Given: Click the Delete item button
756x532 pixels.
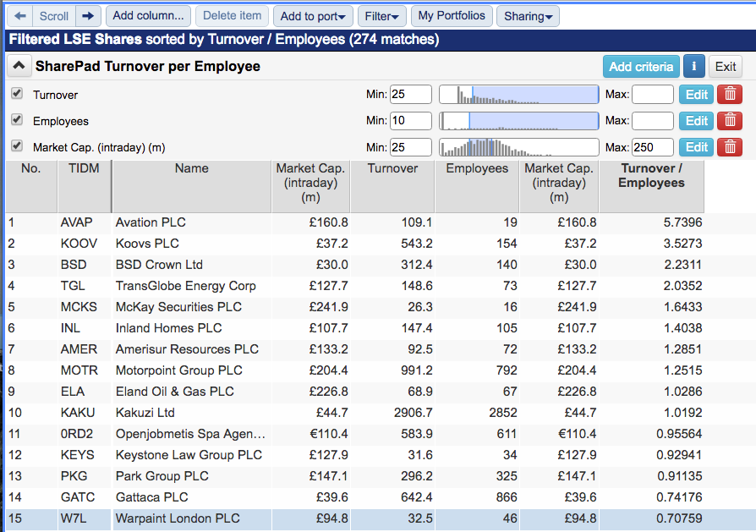Looking at the screenshot, I should click(x=232, y=16).
